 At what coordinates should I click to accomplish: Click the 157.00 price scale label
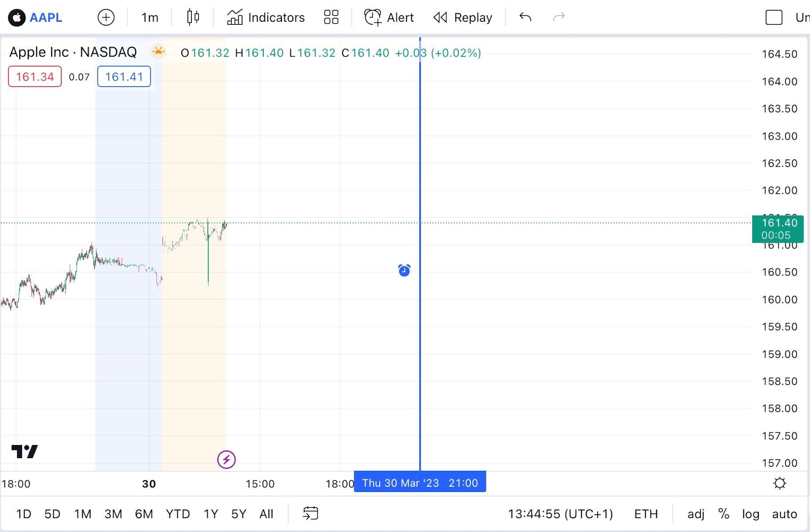(x=780, y=463)
